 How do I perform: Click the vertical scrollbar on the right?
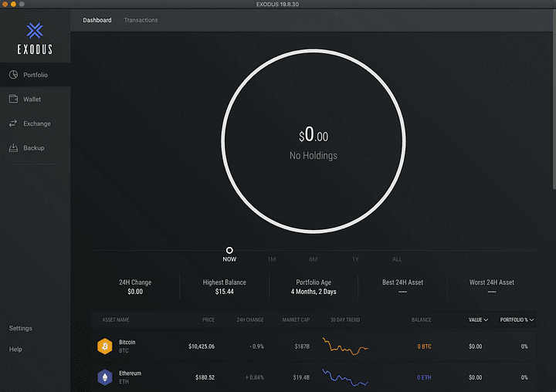point(554,100)
